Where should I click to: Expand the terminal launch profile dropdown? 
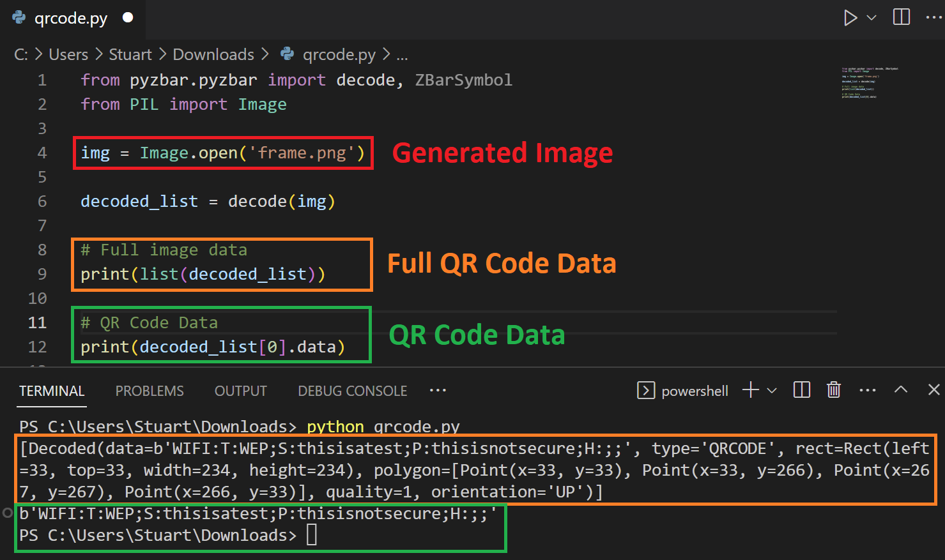772,391
